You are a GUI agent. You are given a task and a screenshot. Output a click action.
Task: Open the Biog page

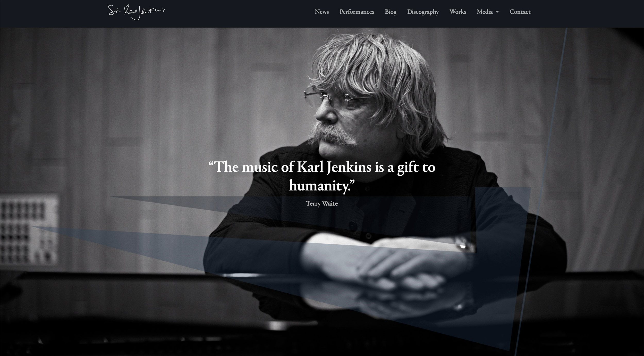point(391,12)
